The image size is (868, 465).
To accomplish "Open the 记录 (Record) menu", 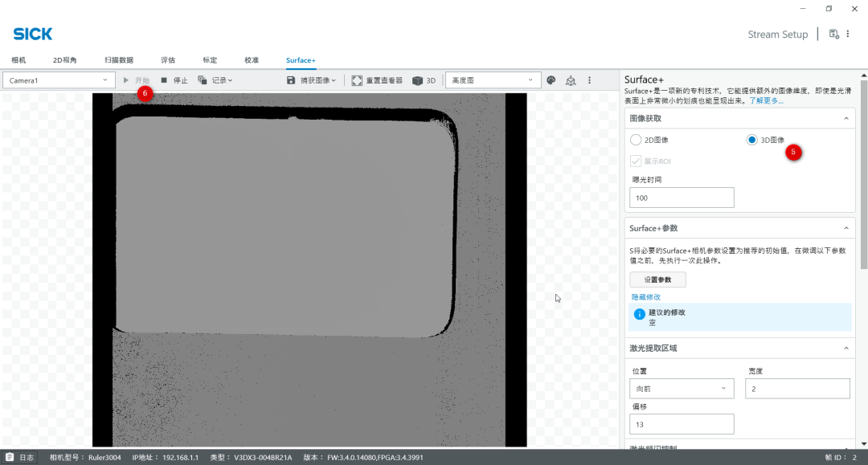I will [x=215, y=80].
